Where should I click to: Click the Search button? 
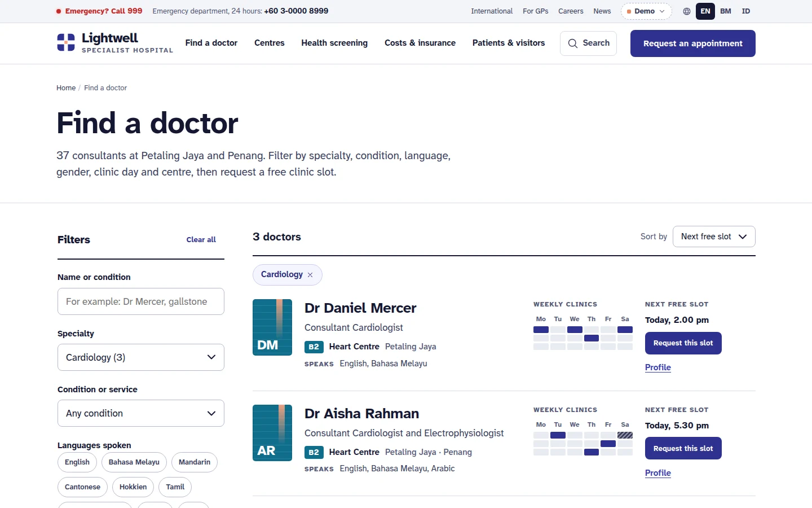tap(588, 43)
